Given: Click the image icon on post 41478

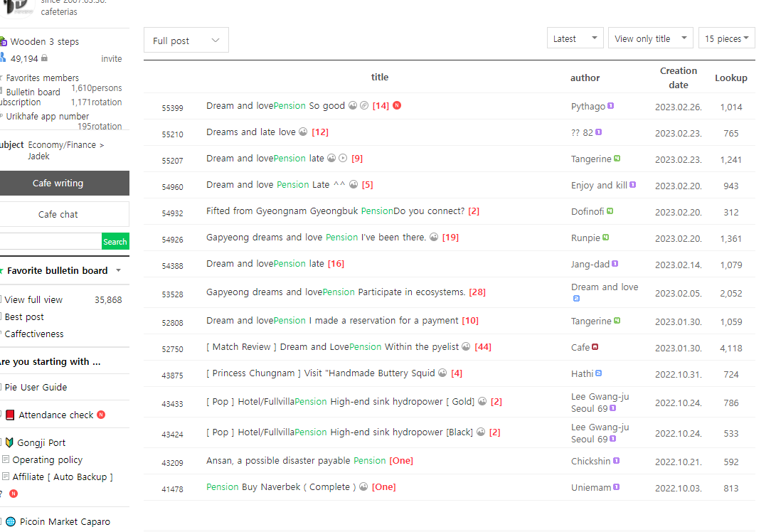Looking at the screenshot, I should (x=363, y=486).
